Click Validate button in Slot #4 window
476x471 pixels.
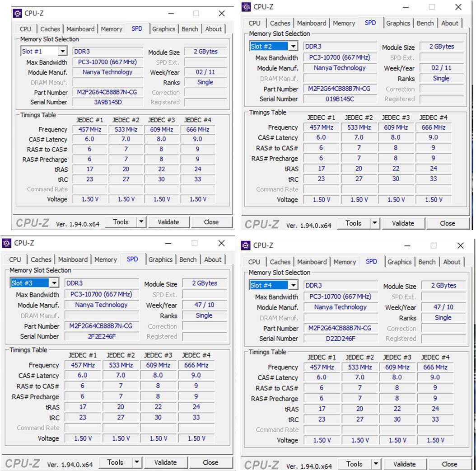click(x=404, y=464)
